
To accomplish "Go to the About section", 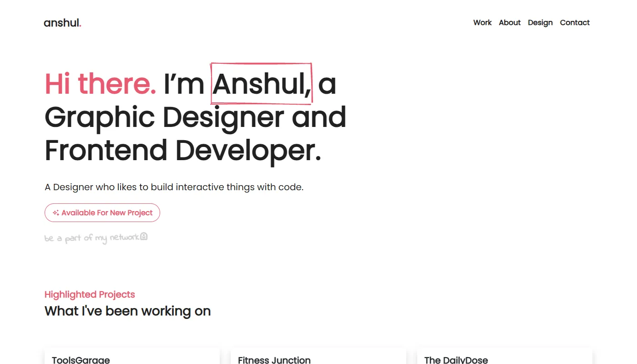I will [x=510, y=23].
